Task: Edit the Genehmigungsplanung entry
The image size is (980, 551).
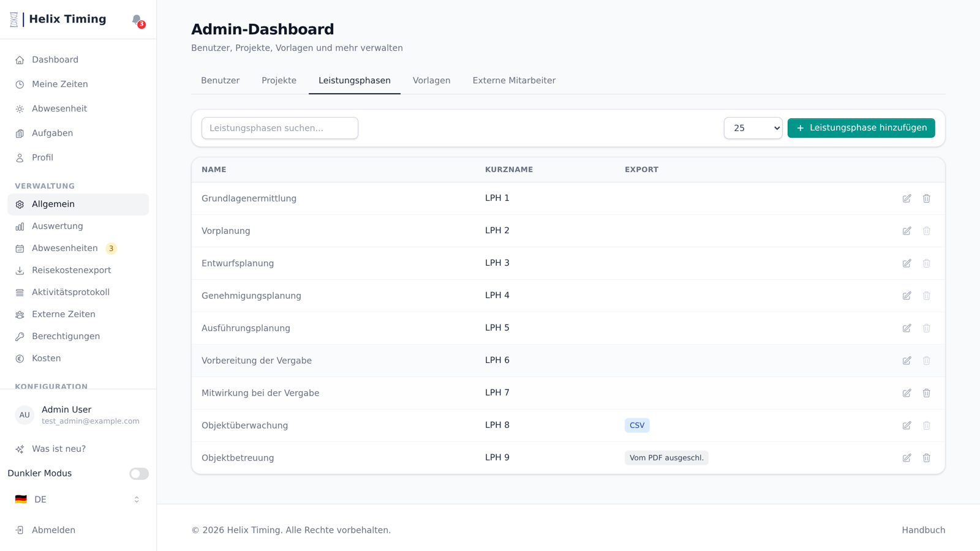Action: pyautogui.click(x=907, y=296)
